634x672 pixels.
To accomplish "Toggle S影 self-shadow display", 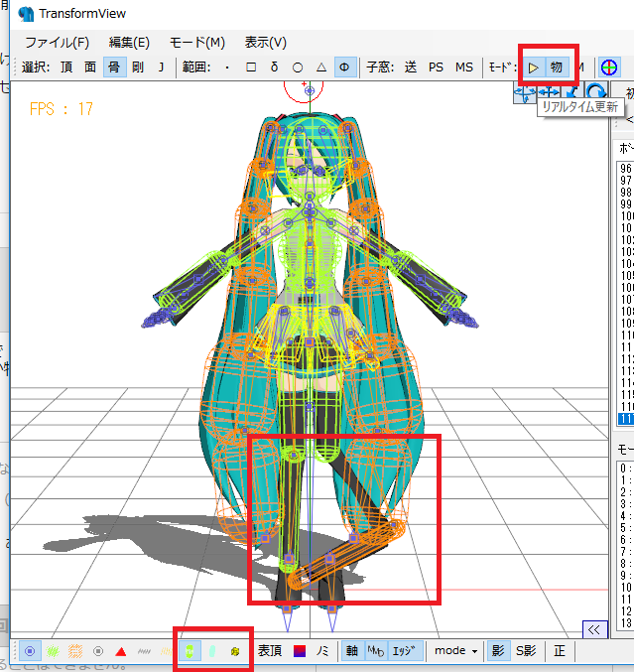I will click(526, 651).
